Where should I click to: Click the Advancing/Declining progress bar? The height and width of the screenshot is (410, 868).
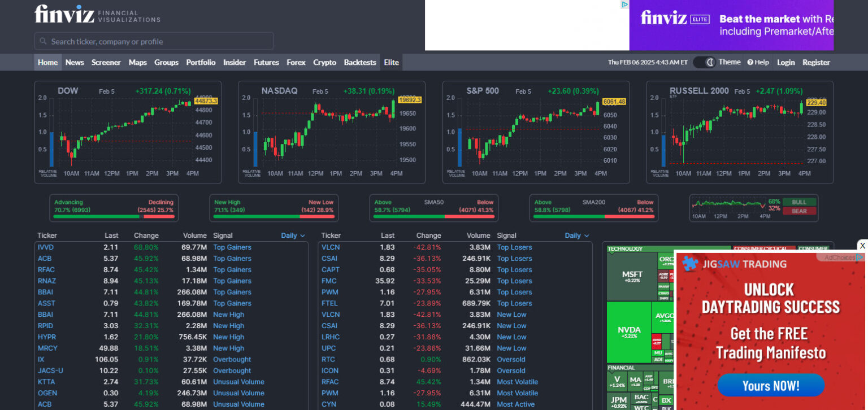114,216
